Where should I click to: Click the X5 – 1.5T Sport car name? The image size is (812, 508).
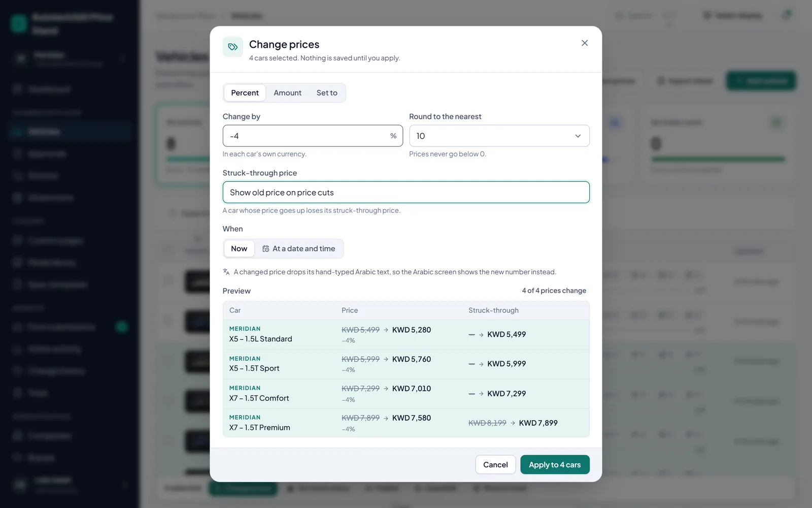[x=254, y=368]
